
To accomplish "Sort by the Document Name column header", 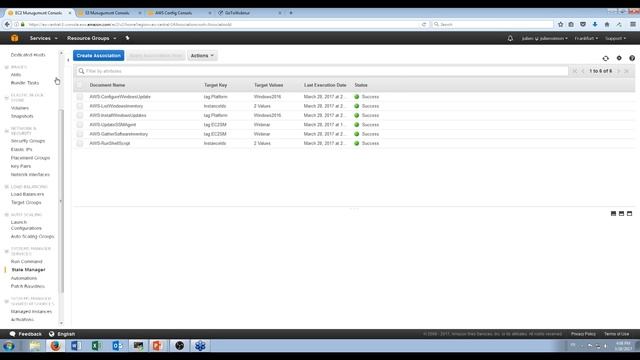I will click(x=107, y=85).
